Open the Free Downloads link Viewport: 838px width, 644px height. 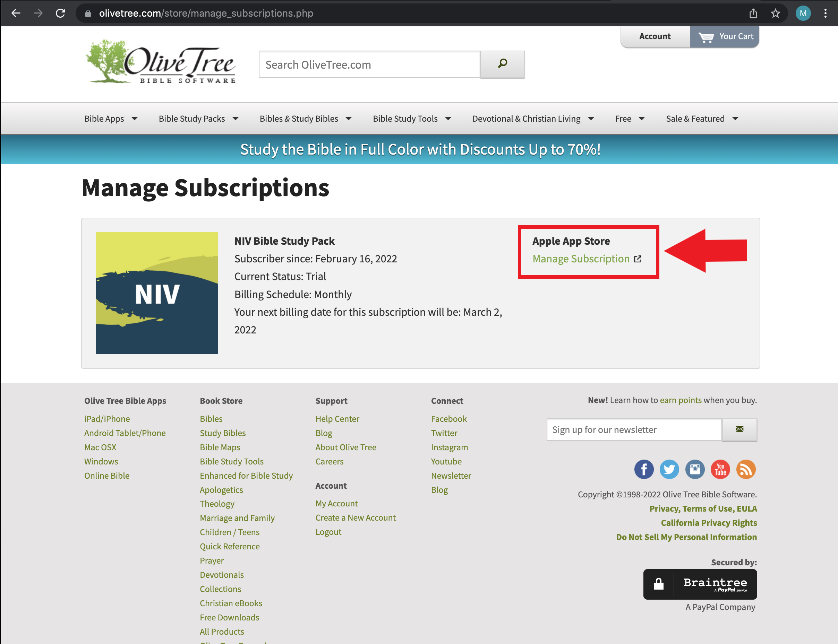[x=229, y=617]
